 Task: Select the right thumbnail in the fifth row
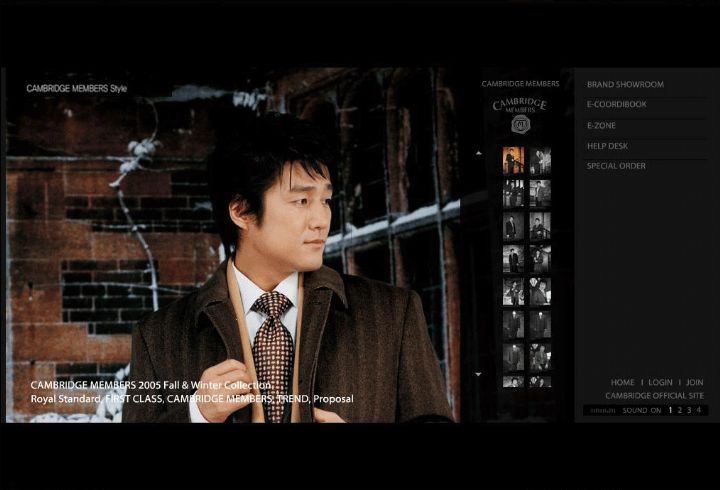click(540, 292)
